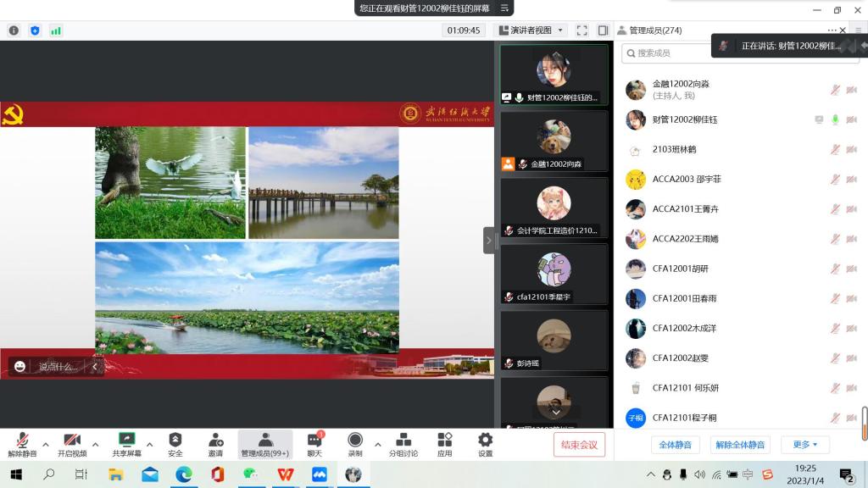Click the 结束会议 (End meeting) button
The image size is (868, 488).
pos(579,445)
